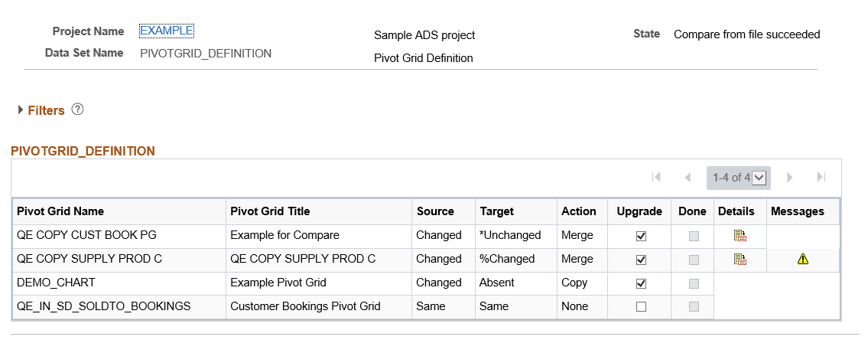
Task: Click the Source column header
Action: pyautogui.click(x=435, y=211)
